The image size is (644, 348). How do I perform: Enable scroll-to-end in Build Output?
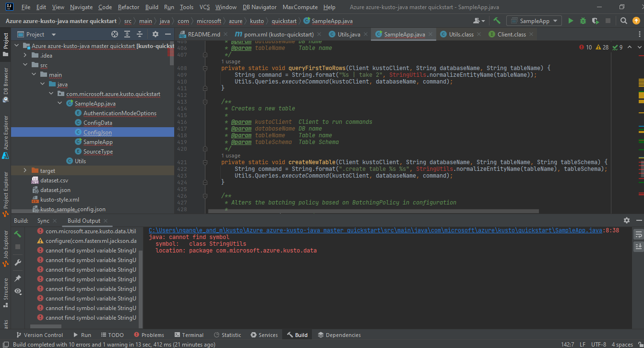pos(638,246)
